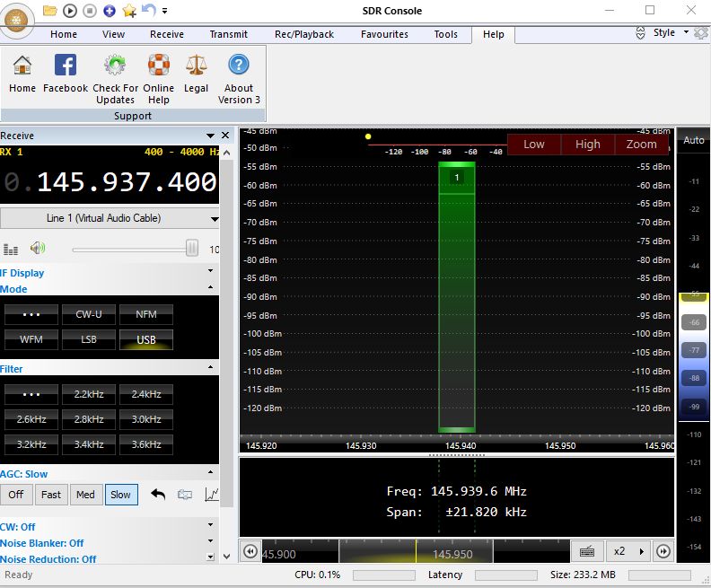Collapse the Filter section
Image resolution: width=711 pixels, height=588 pixels.
(x=210, y=367)
